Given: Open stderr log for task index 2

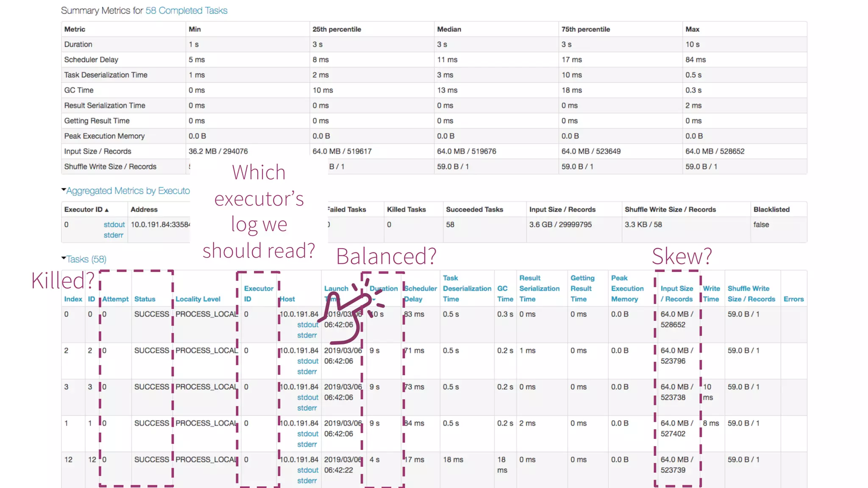Looking at the screenshot, I should click(307, 372).
